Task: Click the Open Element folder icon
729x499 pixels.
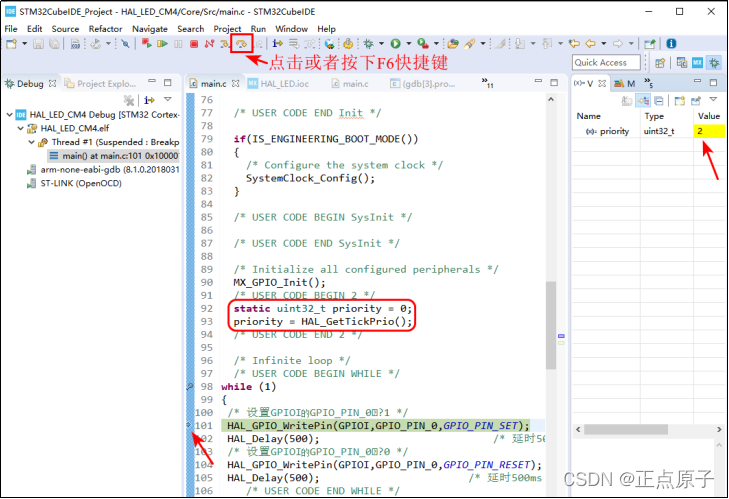Action: point(453,44)
